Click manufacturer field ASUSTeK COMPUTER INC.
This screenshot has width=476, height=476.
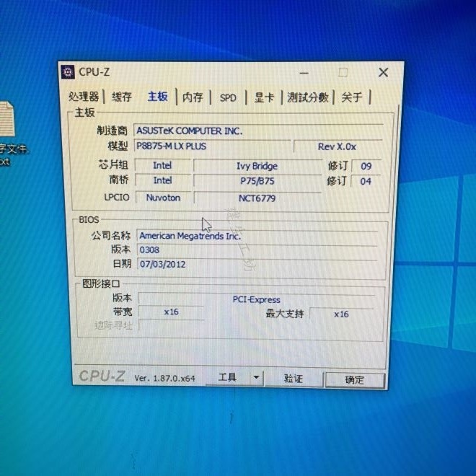pos(258,131)
